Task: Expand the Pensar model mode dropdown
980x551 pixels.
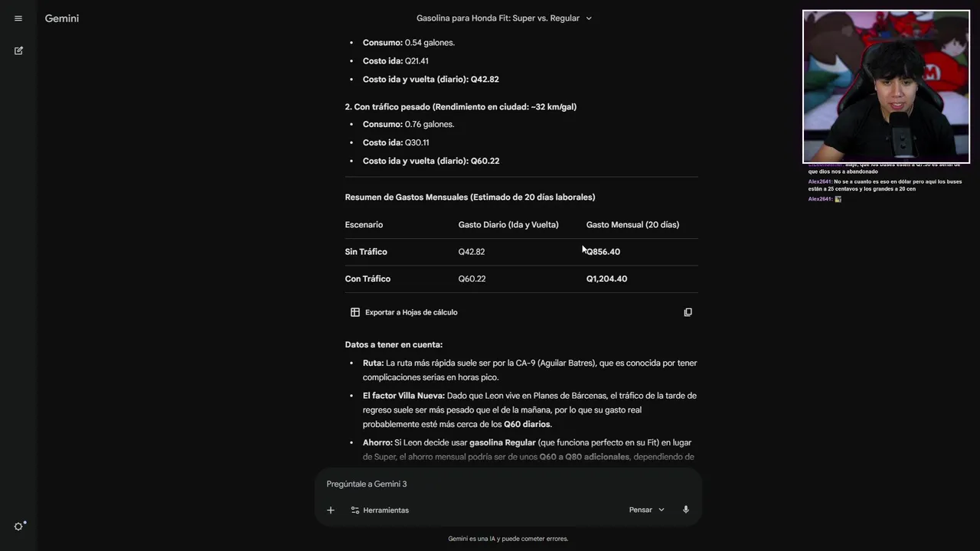Action: point(647,510)
